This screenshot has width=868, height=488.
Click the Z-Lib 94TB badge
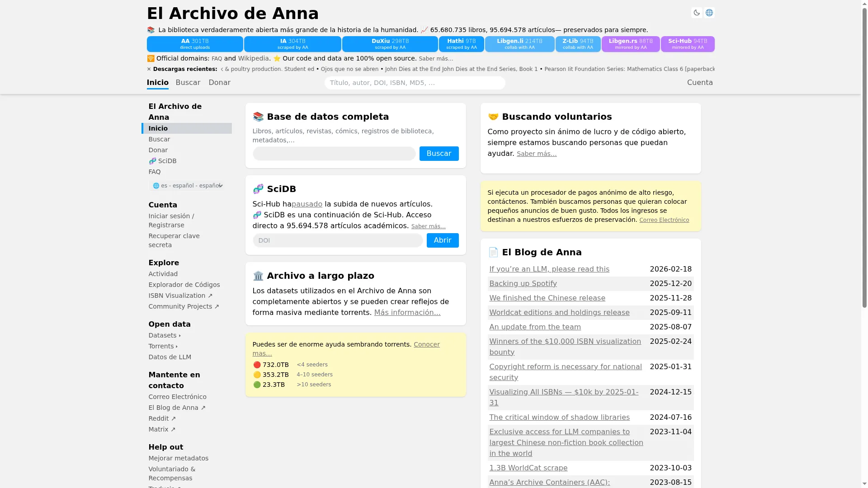click(578, 44)
